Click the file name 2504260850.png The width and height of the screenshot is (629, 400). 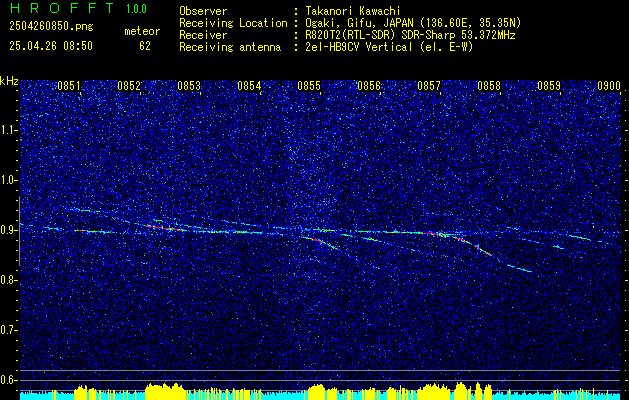pos(51,27)
